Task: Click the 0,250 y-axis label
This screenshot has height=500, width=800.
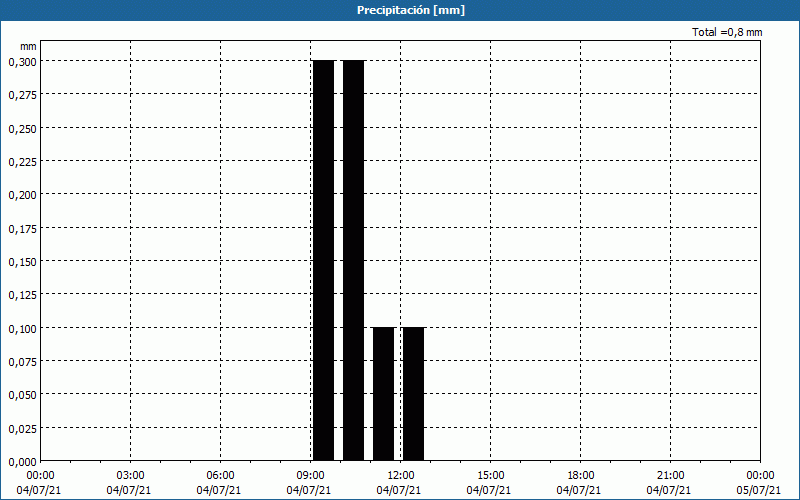Action: [22, 129]
